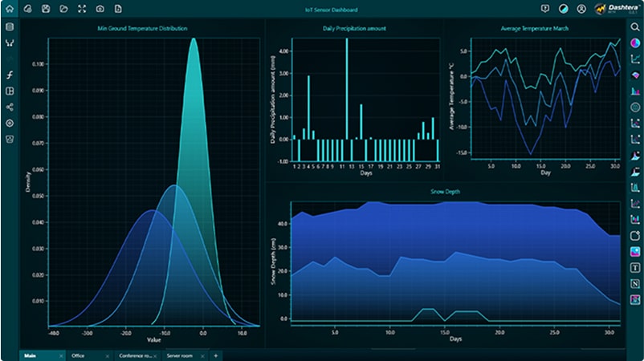Click the search magnifier icon
The height and width of the screenshot is (361, 644).
(x=635, y=27)
